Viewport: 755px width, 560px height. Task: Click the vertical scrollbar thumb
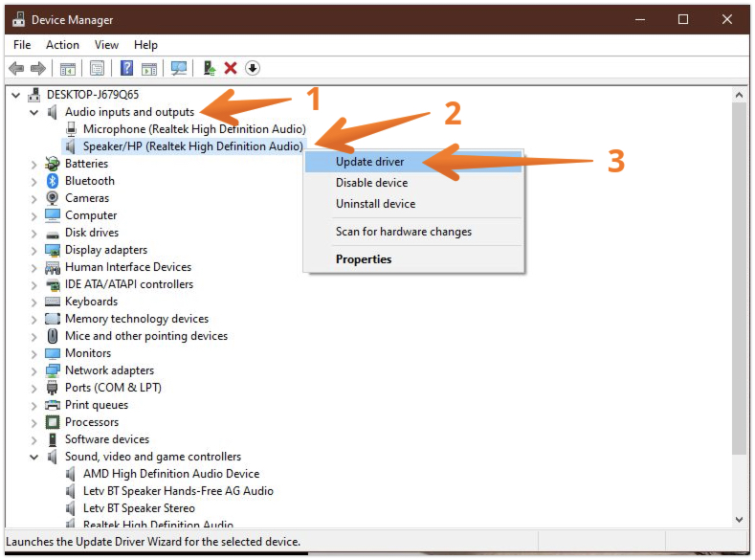[x=739, y=279]
